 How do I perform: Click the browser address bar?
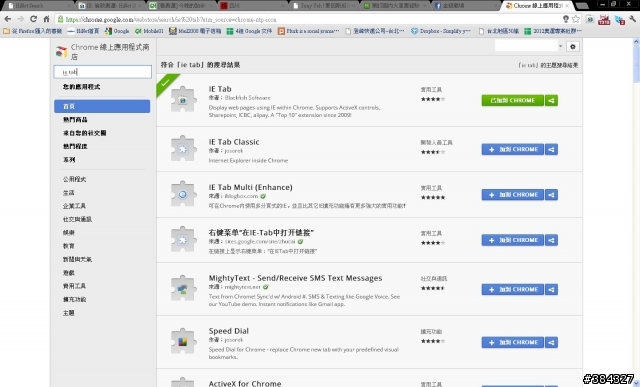point(310,19)
